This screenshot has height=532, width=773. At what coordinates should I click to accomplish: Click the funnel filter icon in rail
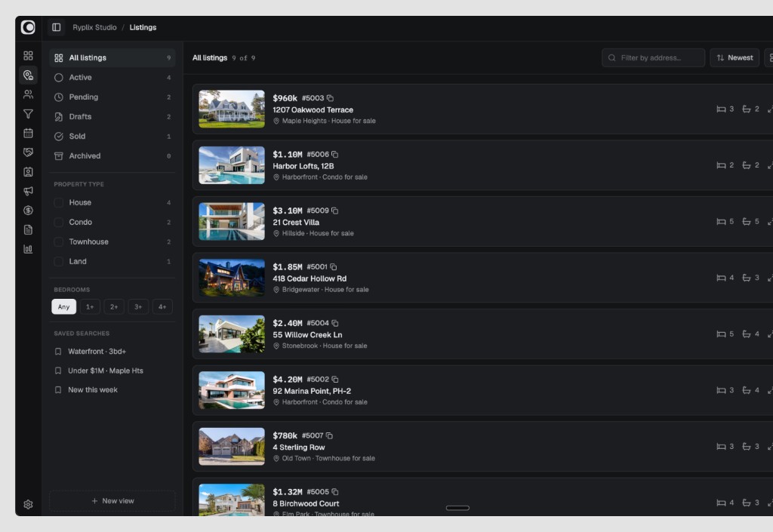[28, 114]
